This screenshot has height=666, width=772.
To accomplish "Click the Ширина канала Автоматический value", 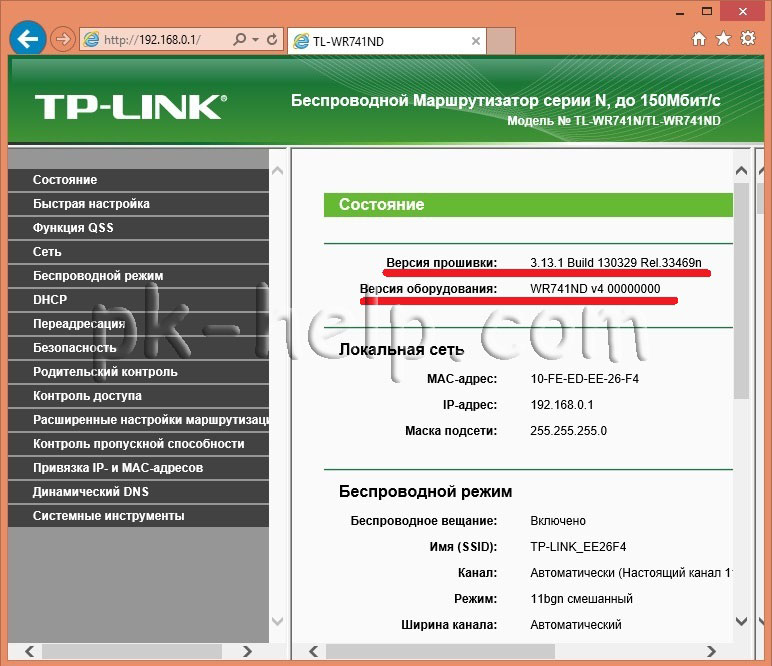I will [x=576, y=625].
